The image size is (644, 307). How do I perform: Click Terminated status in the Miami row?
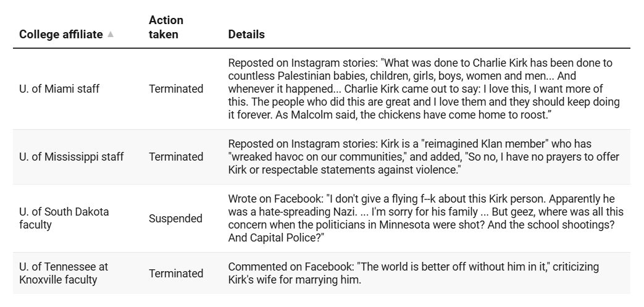click(x=176, y=89)
